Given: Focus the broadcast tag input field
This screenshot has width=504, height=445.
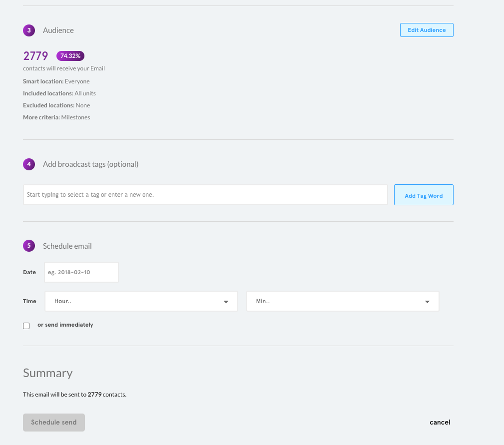Looking at the screenshot, I should (205, 195).
